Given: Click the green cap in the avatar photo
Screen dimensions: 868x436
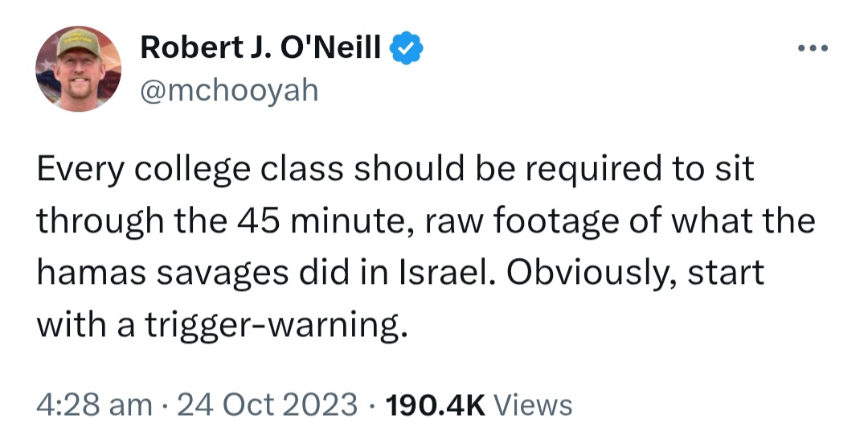Looking at the screenshot, I should [79, 41].
